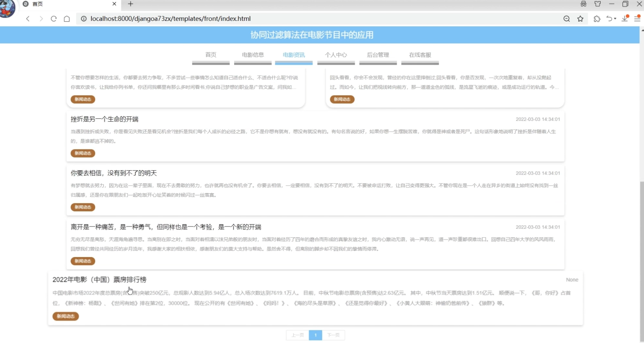The height and width of the screenshot is (343, 644).
Task: Click the browser profile avatar
Action: pos(7,8)
